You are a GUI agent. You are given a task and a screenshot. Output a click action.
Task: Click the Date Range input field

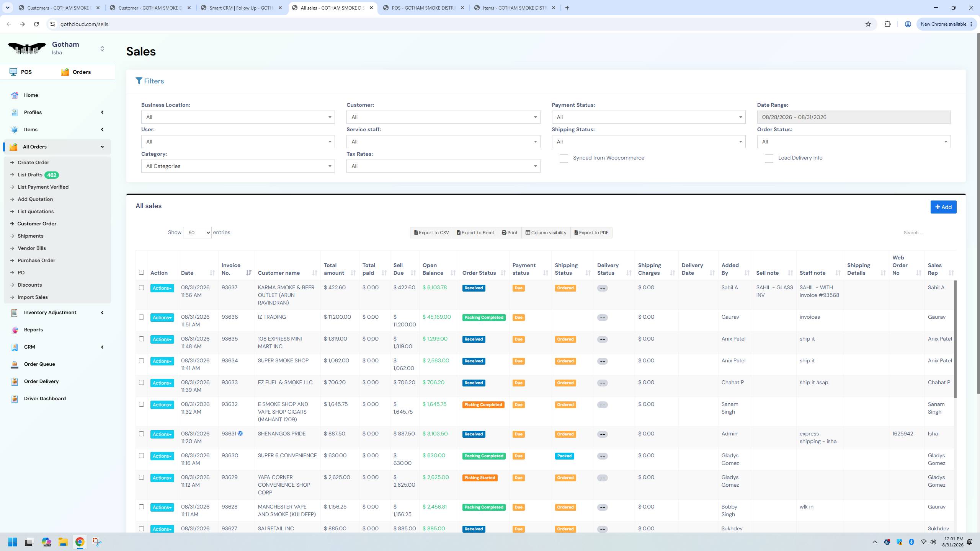click(854, 117)
